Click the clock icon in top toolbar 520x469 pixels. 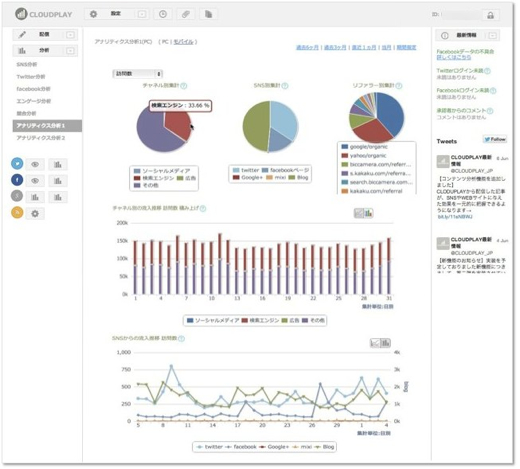(163, 14)
